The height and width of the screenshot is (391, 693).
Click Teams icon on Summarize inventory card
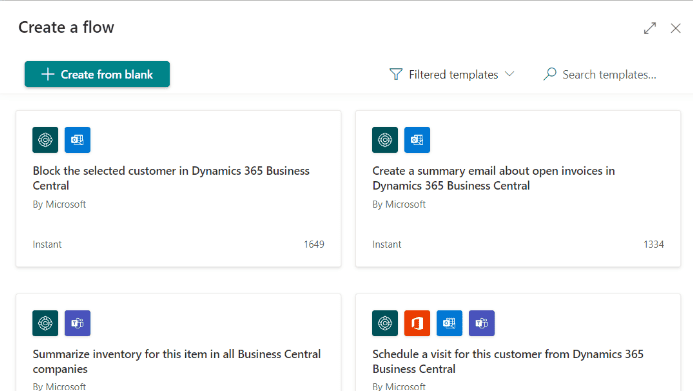click(77, 323)
